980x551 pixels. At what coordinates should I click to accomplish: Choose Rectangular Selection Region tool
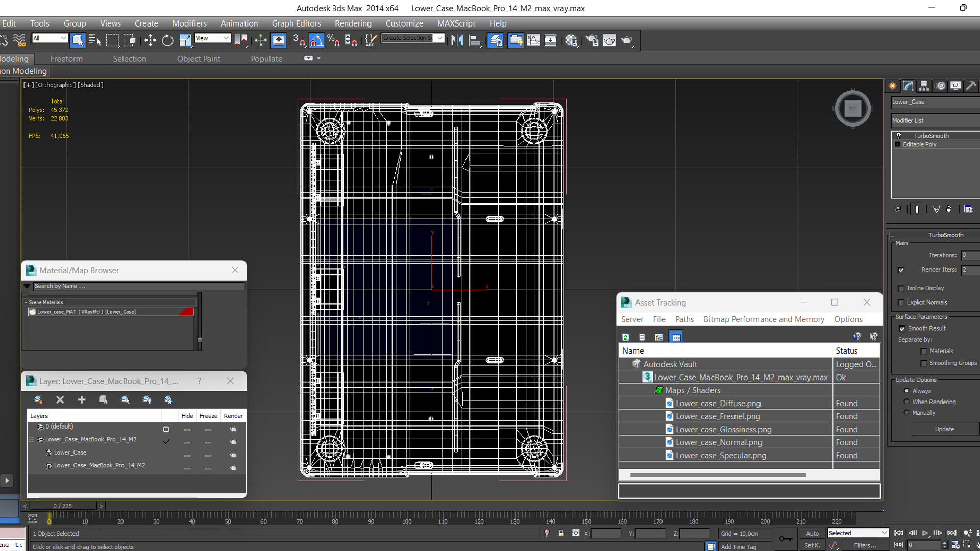112,40
